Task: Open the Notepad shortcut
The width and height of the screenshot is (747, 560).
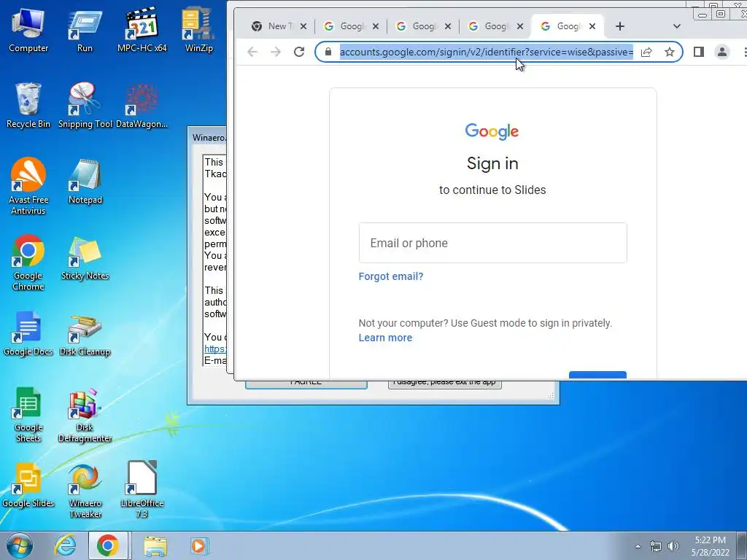Action: tap(85, 181)
